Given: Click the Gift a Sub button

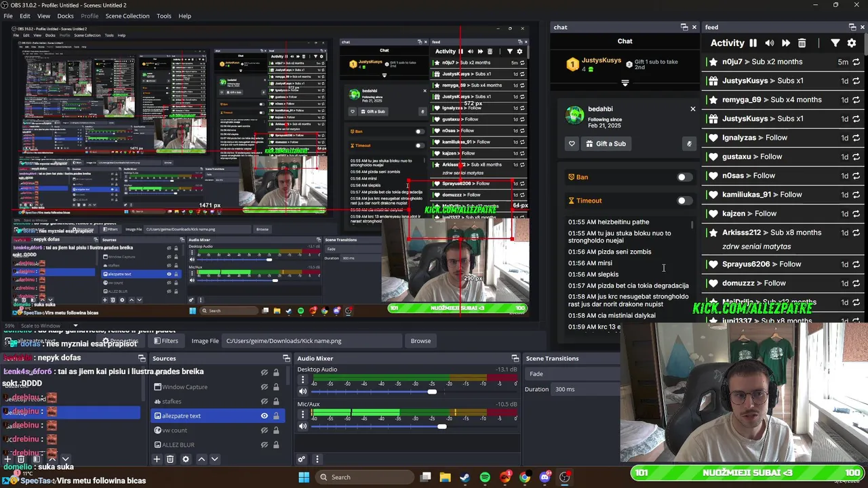Looking at the screenshot, I should click(x=606, y=144).
